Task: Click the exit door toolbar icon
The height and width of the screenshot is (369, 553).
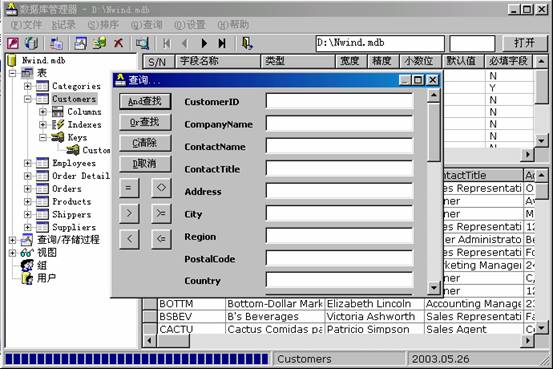Action: click(x=247, y=43)
